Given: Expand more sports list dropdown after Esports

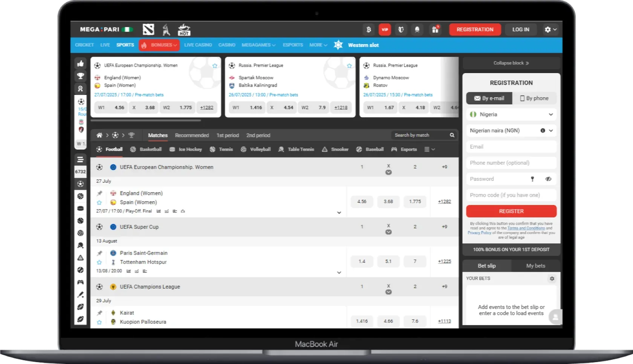Looking at the screenshot, I should [x=430, y=150].
